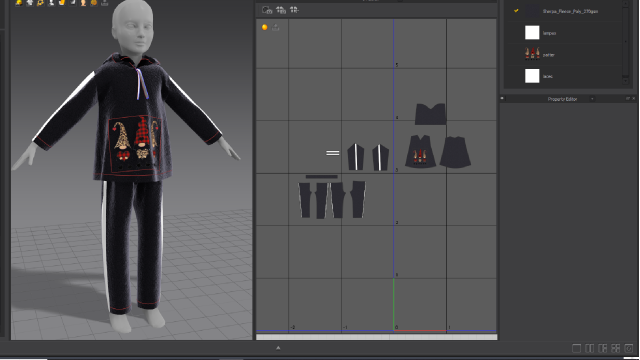The width and height of the screenshot is (640, 360).
Task: Undock the Property Editor panel
Action: (628, 98)
